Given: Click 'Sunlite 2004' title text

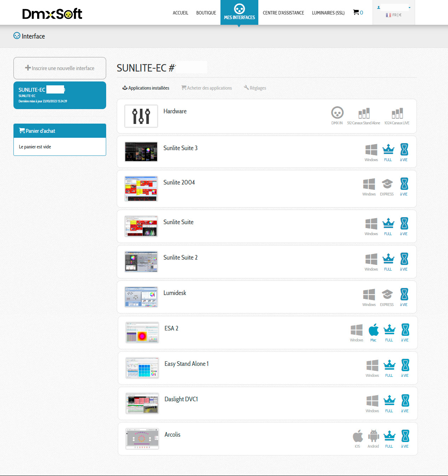Looking at the screenshot, I should (x=179, y=182).
